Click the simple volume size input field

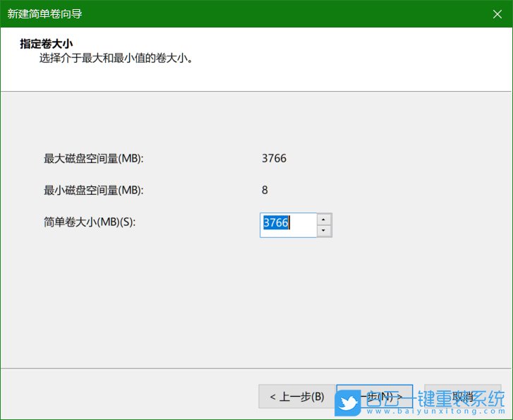[288, 225]
